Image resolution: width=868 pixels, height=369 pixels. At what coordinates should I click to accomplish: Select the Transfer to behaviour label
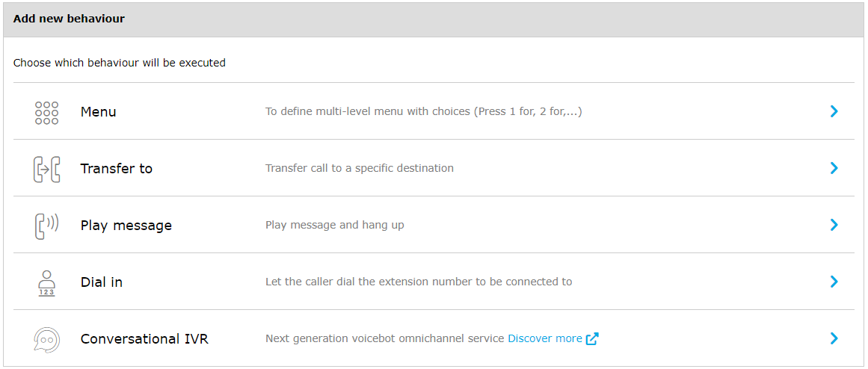pyautogui.click(x=116, y=169)
